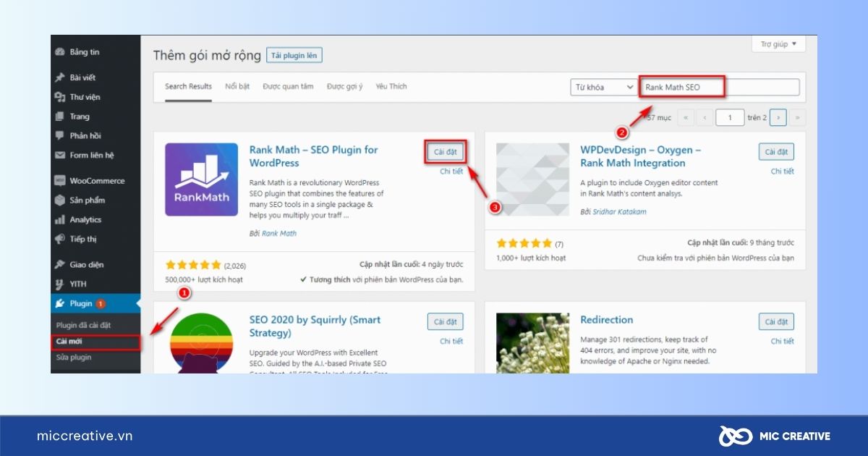View Chi tiết for Redirection
The height and width of the screenshot is (456, 868).
[x=783, y=341]
